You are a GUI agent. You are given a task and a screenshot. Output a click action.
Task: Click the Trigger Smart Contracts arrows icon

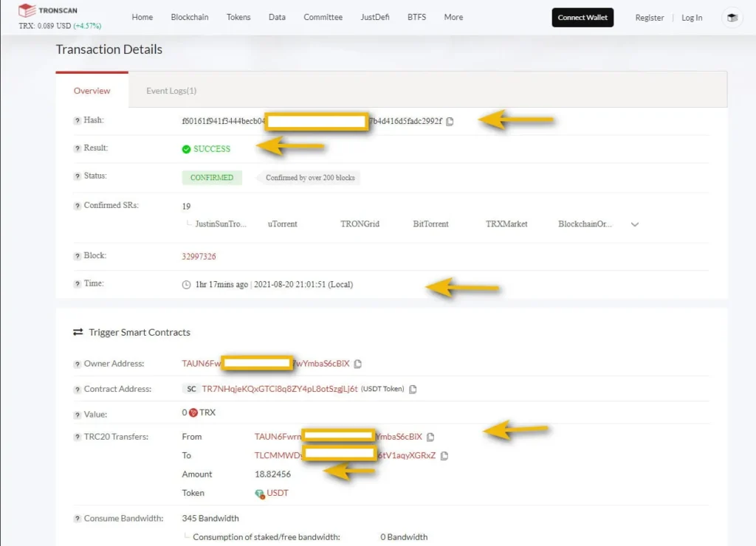[78, 332]
